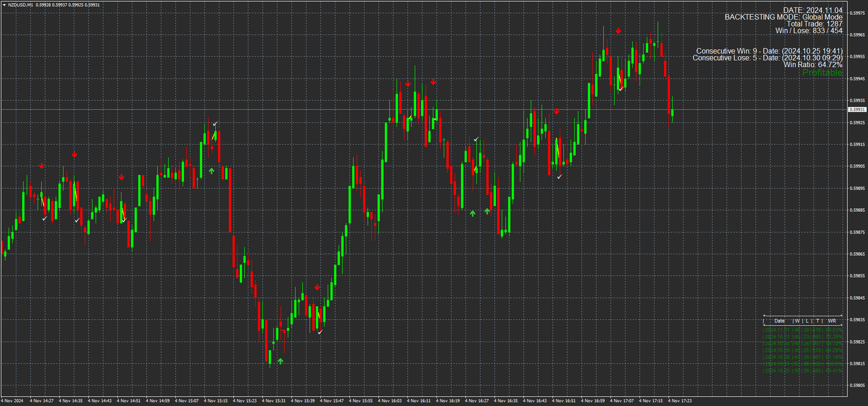Image resolution: width=868 pixels, height=406 pixels.
Task: Click the green Profitable status label
Action: (x=822, y=73)
